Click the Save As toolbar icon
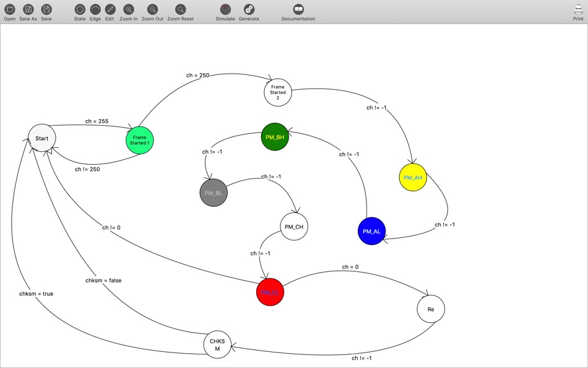Image resolution: width=588 pixels, height=368 pixels. 28,9
